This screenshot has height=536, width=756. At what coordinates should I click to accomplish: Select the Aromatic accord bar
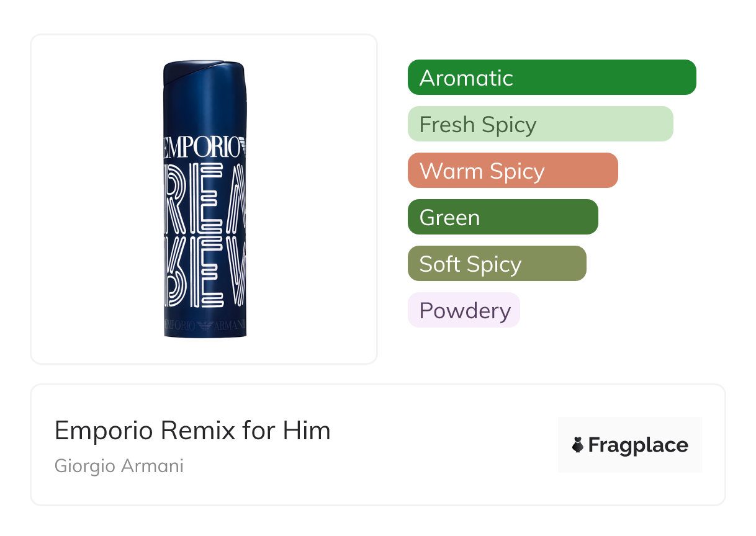click(551, 78)
